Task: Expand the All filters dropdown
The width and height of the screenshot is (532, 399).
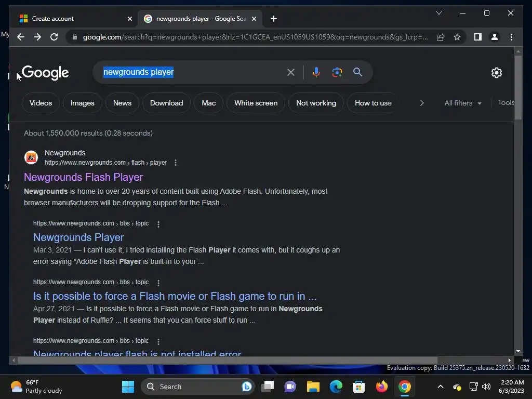Action: [463, 103]
